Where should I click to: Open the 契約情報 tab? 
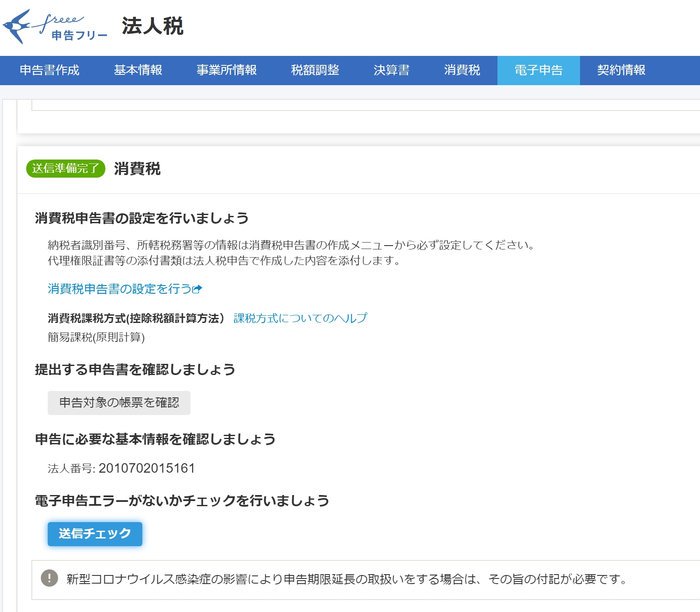[621, 70]
